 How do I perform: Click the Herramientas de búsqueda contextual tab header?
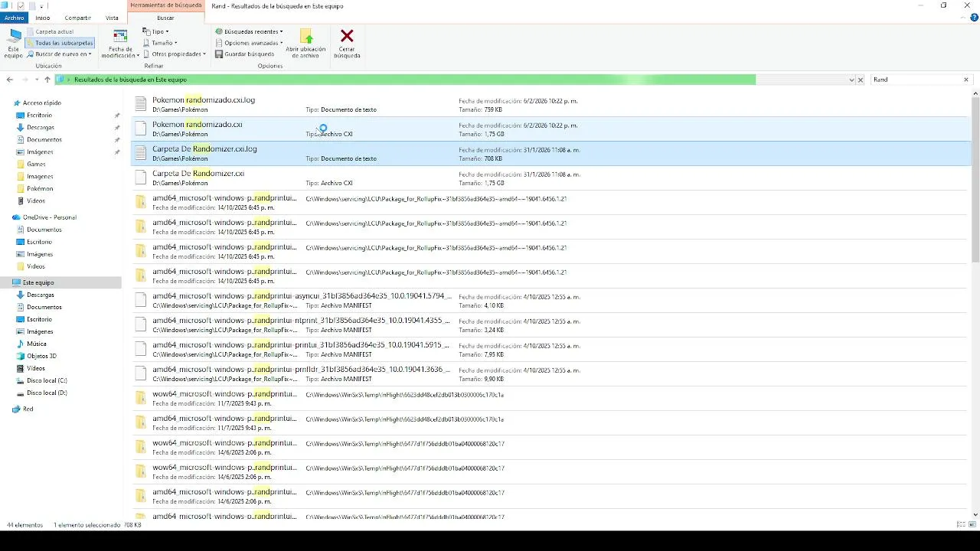click(166, 5)
